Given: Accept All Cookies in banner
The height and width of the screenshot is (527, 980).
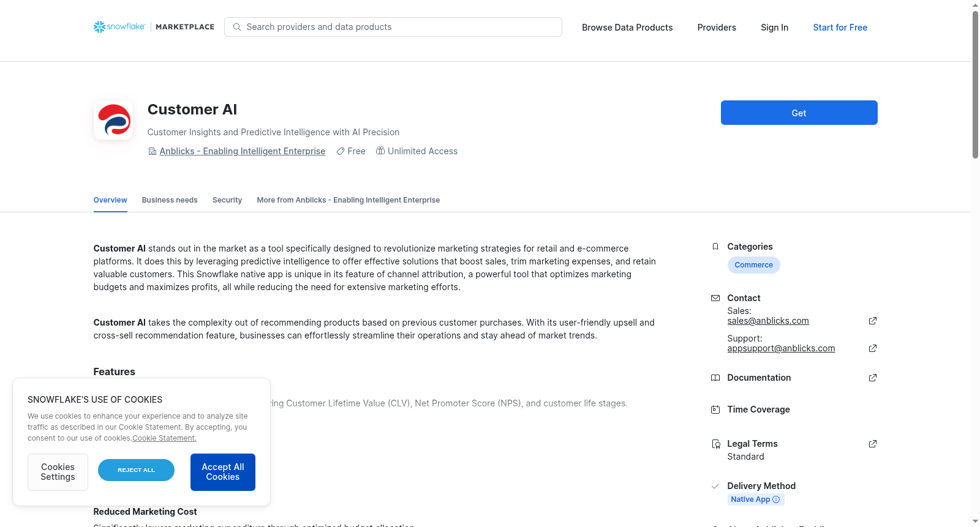Looking at the screenshot, I should pyautogui.click(x=223, y=472).
